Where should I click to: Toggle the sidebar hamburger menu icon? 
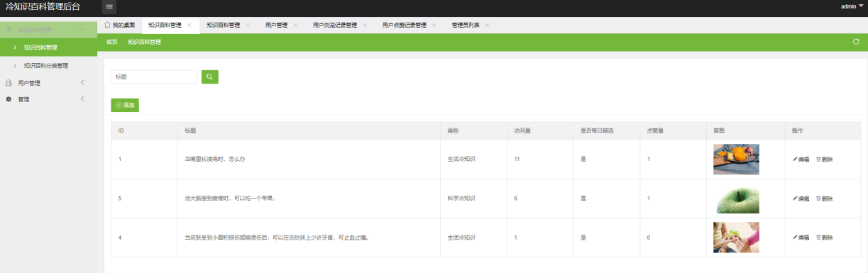109,7
